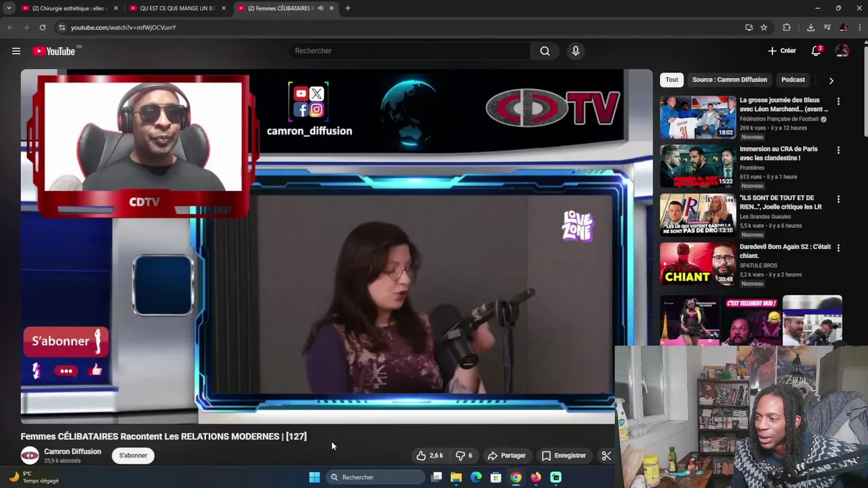Open three-dot menu for Daredevil Born Again video
868x488 pixels.
point(838,248)
